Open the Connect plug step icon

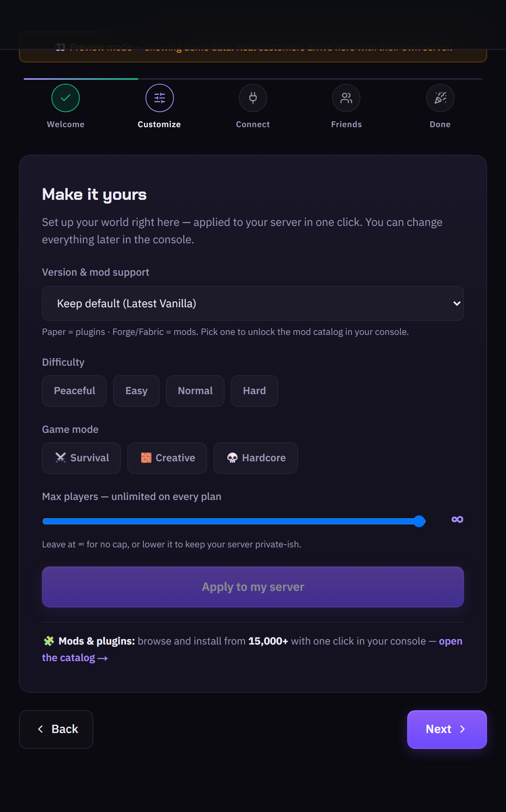click(x=253, y=98)
